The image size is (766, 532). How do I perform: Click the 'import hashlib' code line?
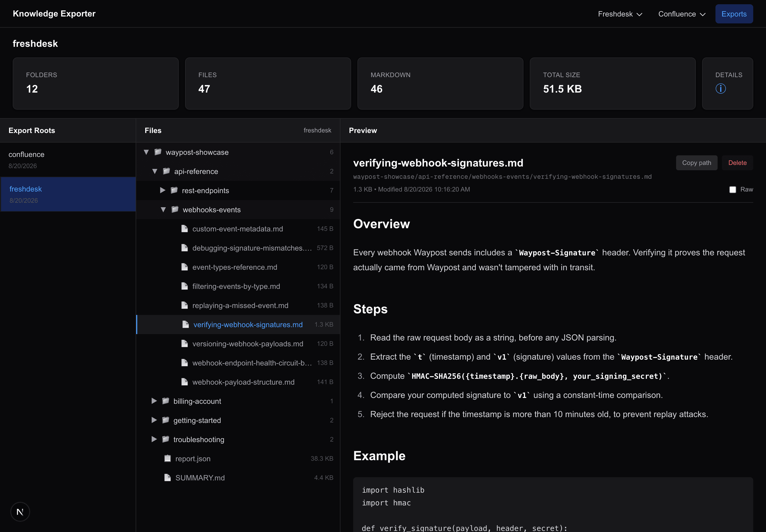(x=393, y=490)
